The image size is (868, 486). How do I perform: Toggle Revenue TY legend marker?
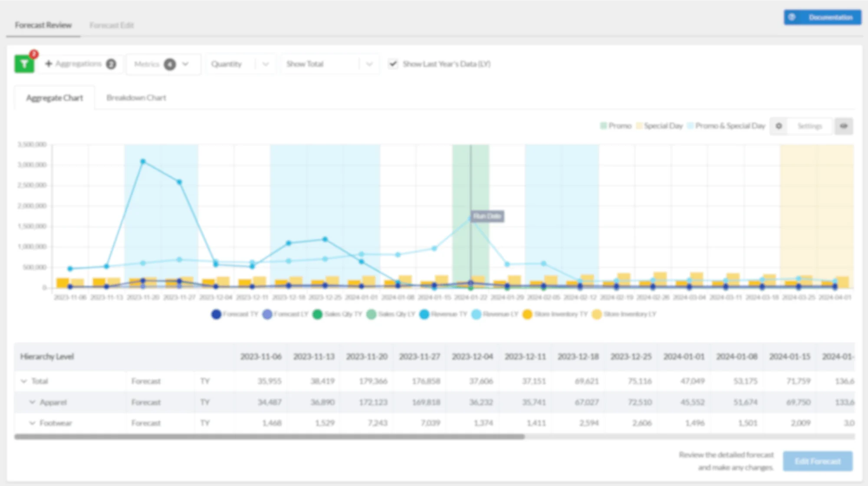pos(424,314)
